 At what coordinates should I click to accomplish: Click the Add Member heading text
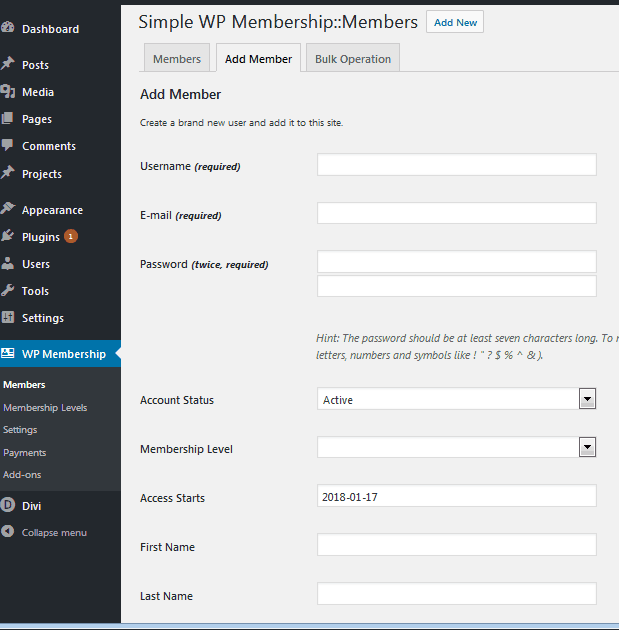pos(180,94)
